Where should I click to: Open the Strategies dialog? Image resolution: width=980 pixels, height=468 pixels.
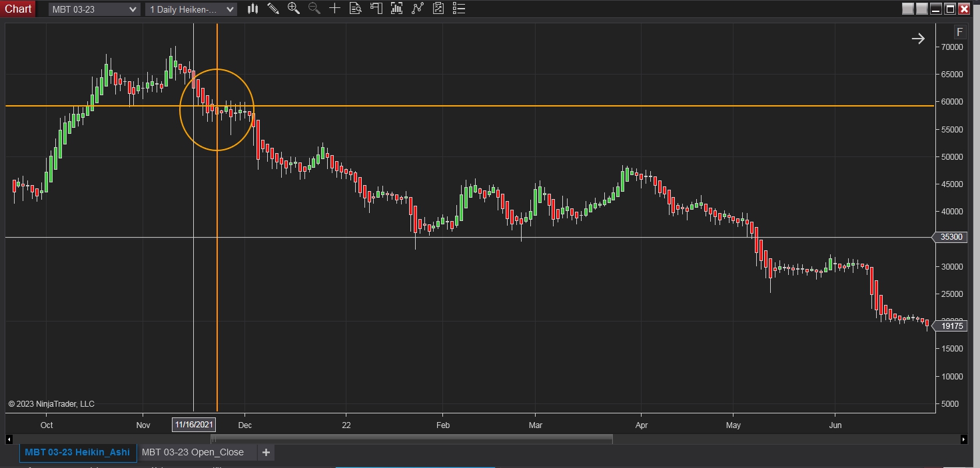418,9
